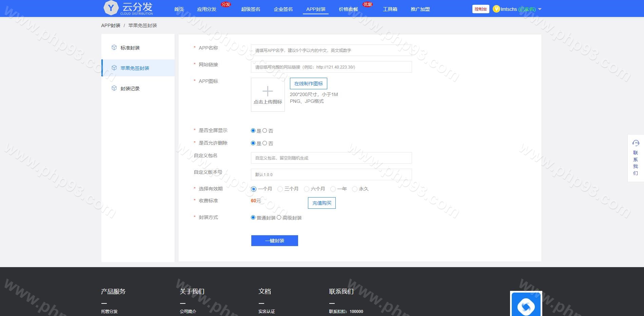This screenshot has height=316, width=644.
Task: Select 高级封装 packaging method
Action: pos(279,218)
